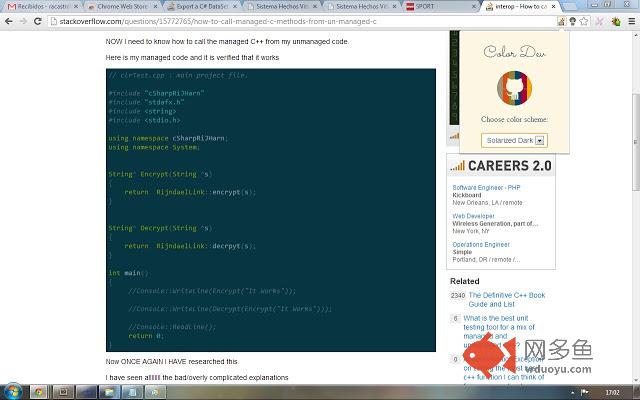640x400 pixels.
Task: Open the Solarized Dark color scheme dropdown
Action: (x=514, y=140)
